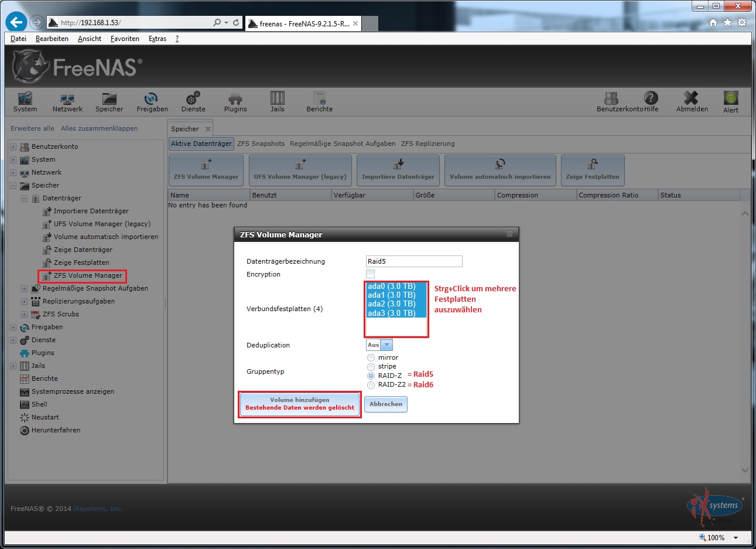Click the browser home icon

tap(713, 22)
